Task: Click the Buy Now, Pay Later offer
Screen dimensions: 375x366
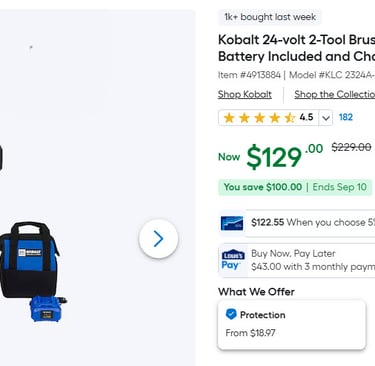Action: (297, 260)
